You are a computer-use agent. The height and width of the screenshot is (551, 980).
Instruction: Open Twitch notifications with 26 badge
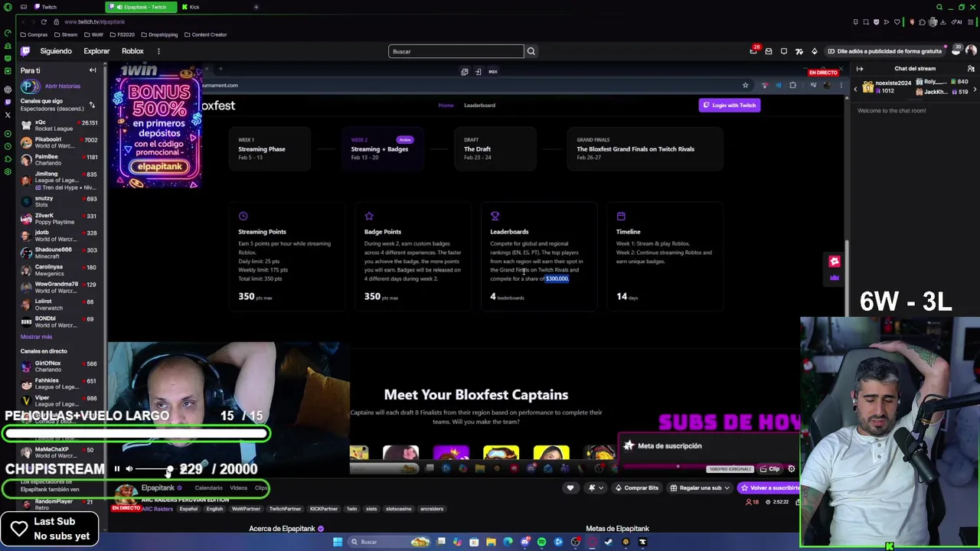pyautogui.click(x=753, y=51)
